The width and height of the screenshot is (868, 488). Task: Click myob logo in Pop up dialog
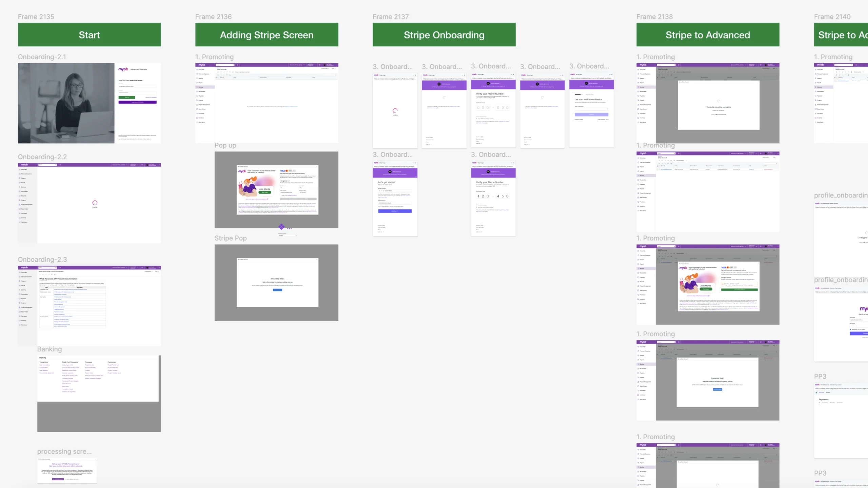[242, 171]
